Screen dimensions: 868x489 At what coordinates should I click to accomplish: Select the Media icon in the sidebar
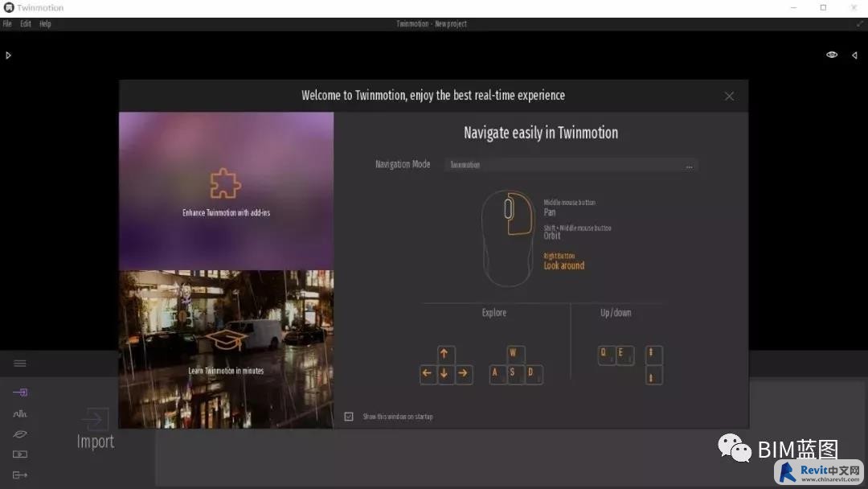[x=20, y=454]
